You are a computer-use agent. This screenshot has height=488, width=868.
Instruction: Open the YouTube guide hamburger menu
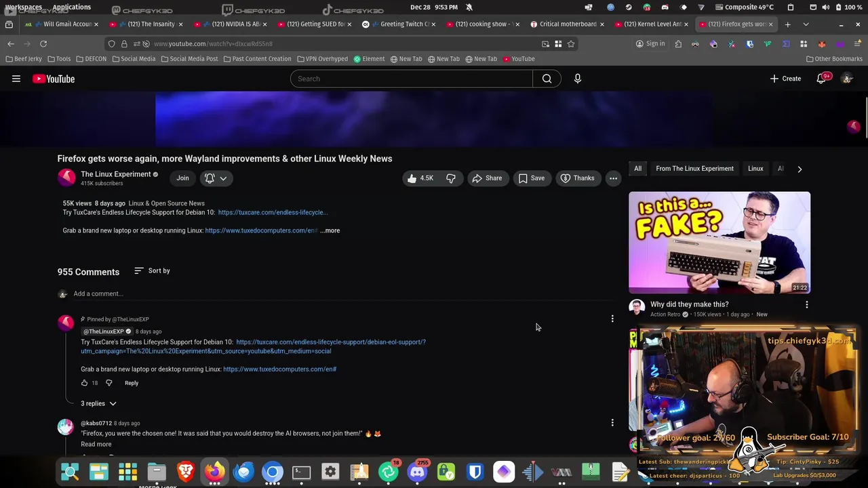[16, 79]
